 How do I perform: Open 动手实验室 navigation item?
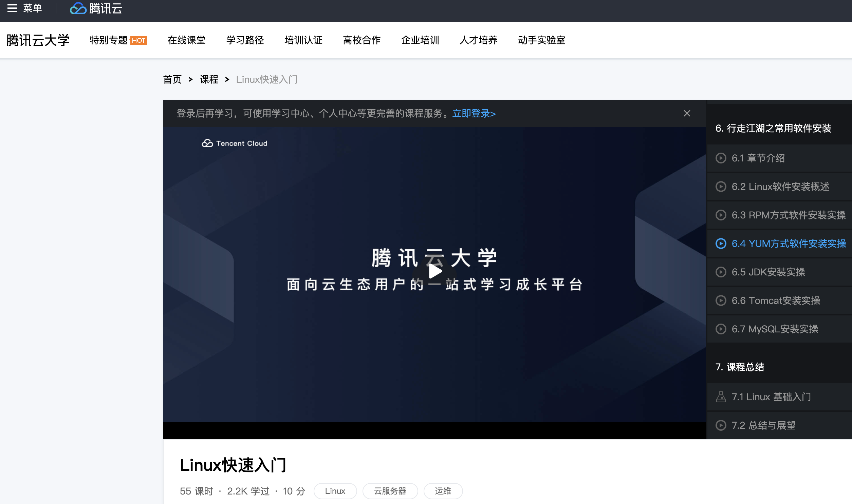point(542,40)
